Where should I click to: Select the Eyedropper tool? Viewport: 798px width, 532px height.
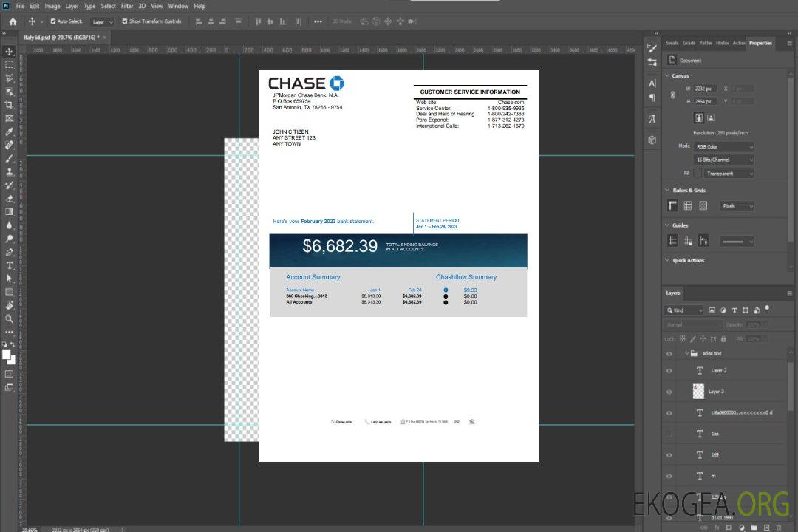click(9, 132)
